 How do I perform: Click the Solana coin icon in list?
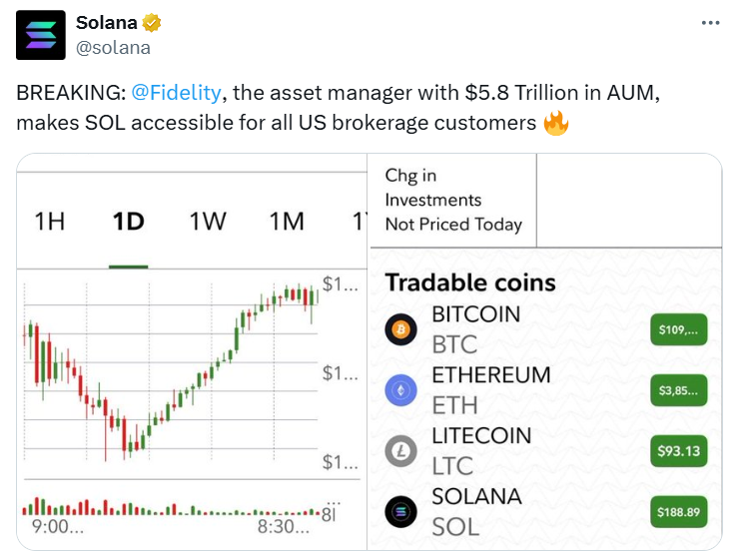coord(401,511)
